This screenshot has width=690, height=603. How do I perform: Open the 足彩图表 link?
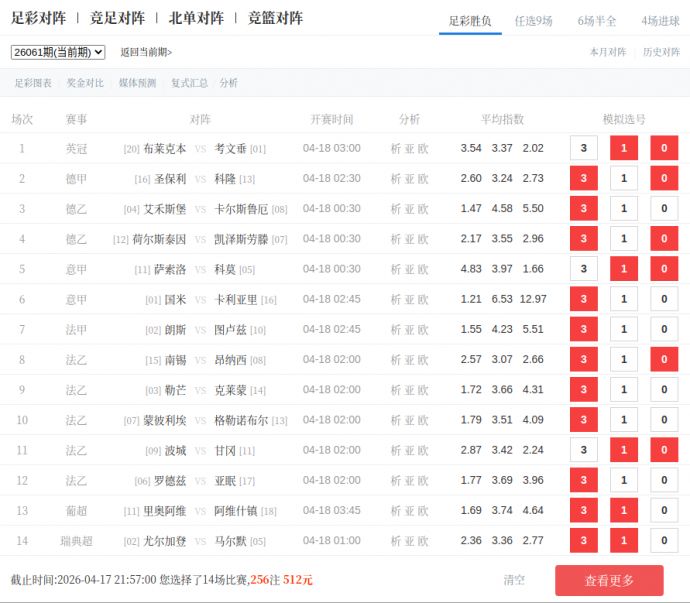(x=33, y=83)
